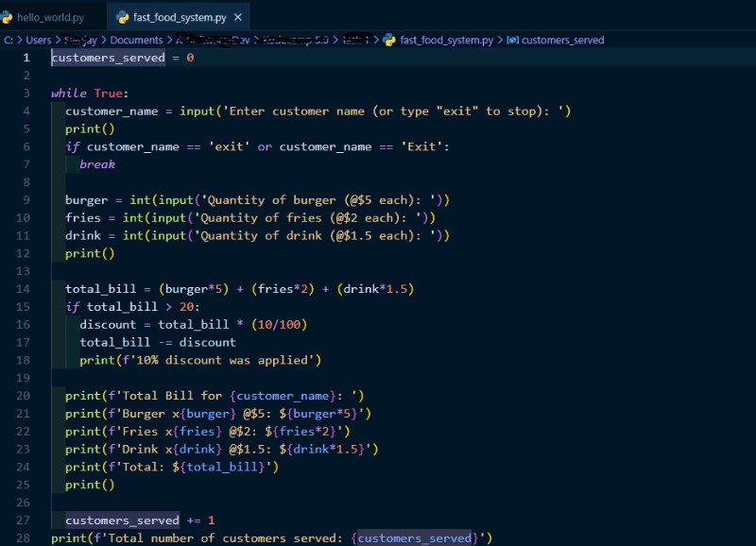Expand chevron after Documents in breadcrumb
Screen dimensions: 756x546
point(170,40)
